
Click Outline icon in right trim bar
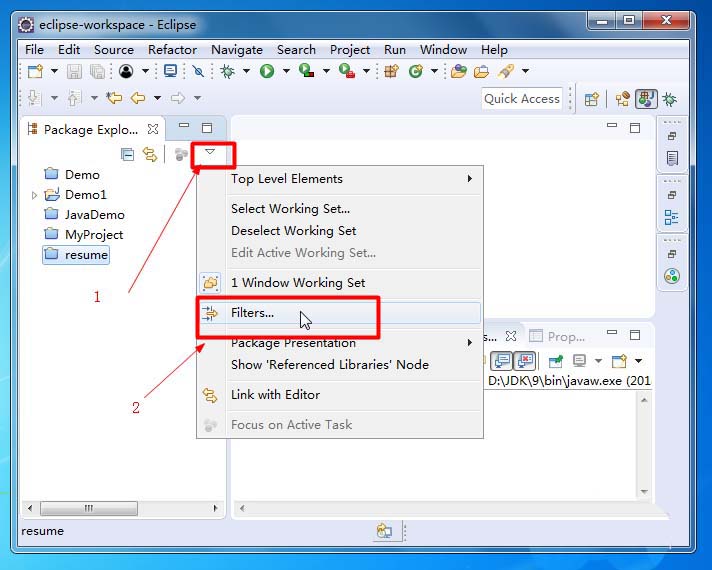[x=672, y=217]
